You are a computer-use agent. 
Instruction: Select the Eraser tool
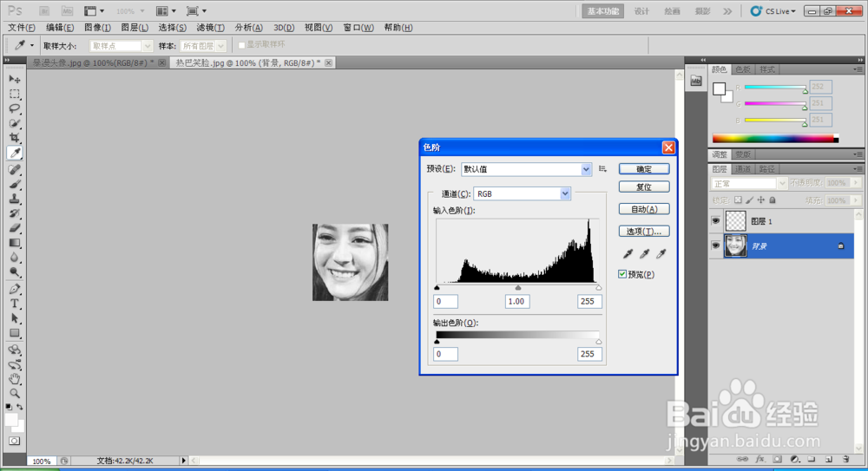point(15,228)
